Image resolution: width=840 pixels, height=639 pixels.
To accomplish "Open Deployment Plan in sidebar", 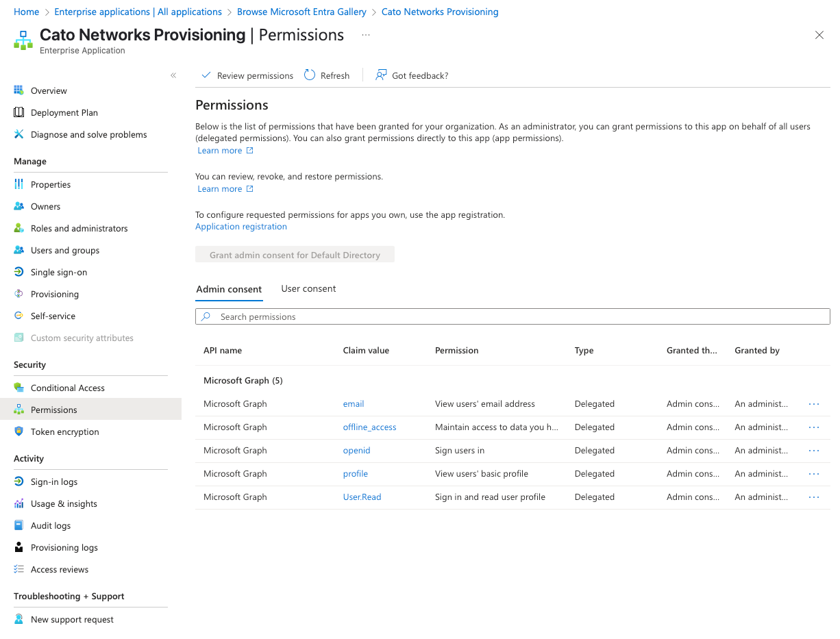I will (x=64, y=112).
